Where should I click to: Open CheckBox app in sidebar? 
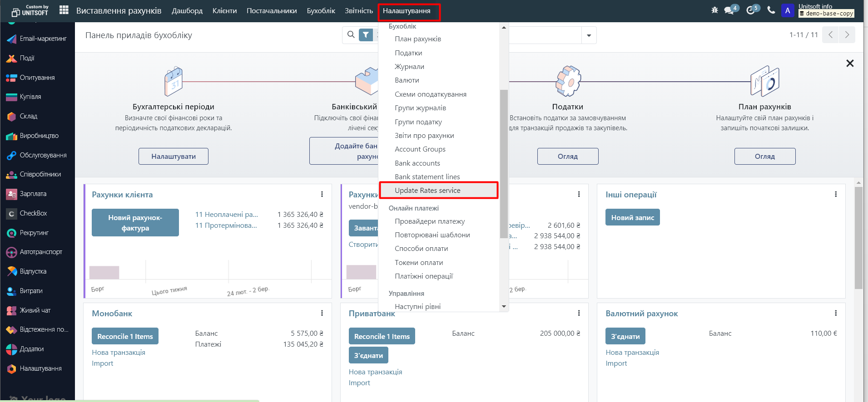[33, 213]
